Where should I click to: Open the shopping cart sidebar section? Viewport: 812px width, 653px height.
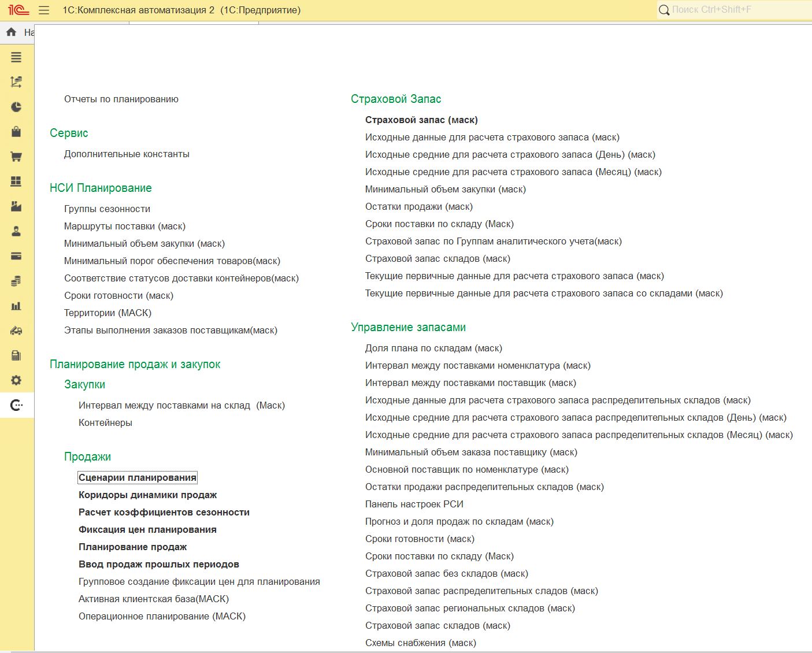tap(16, 157)
